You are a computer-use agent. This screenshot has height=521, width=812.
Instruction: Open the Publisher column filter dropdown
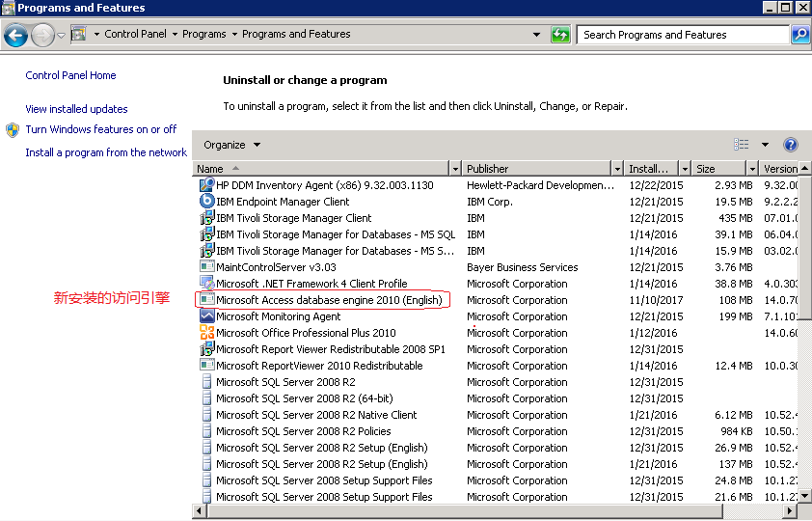click(x=617, y=168)
